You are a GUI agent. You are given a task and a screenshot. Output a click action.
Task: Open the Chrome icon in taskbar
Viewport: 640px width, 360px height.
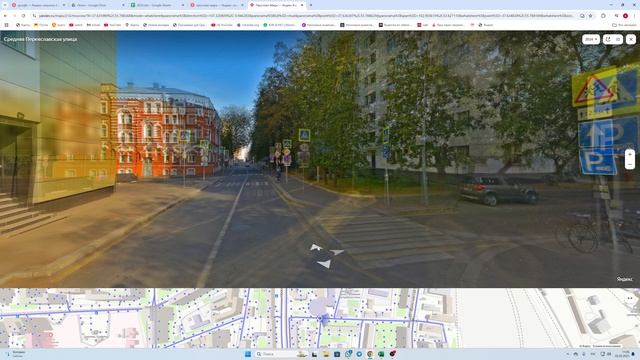[370, 354]
